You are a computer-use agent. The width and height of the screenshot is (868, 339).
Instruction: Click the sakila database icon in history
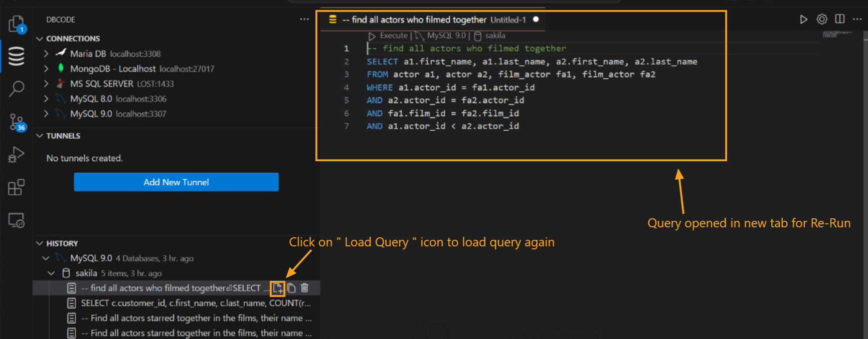point(66,273)
